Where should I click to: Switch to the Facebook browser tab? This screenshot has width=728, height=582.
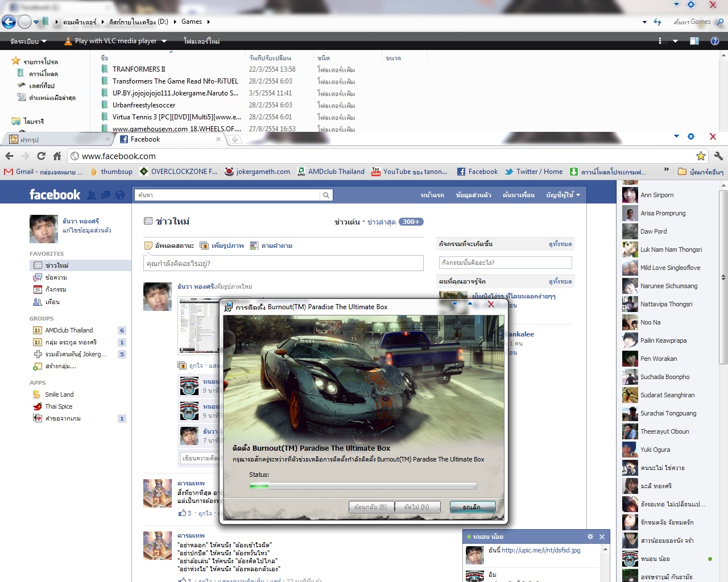pyautogui.click(x=171, y=139)
